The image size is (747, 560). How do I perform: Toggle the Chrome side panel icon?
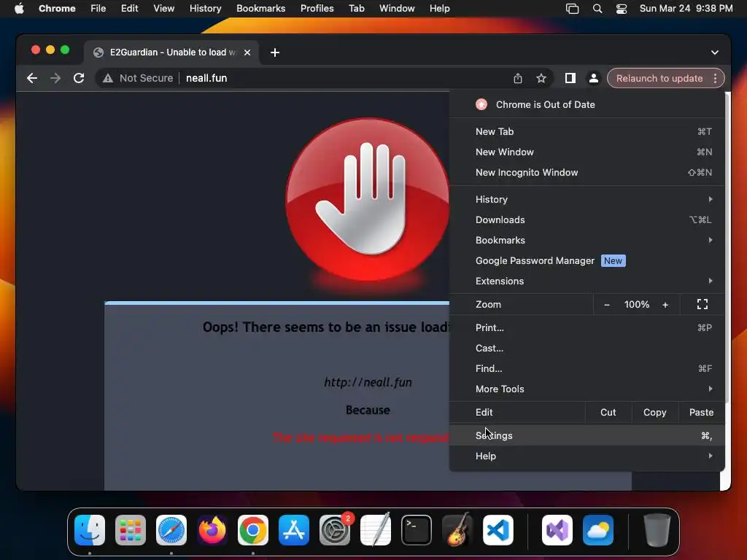tap(570, 78)
